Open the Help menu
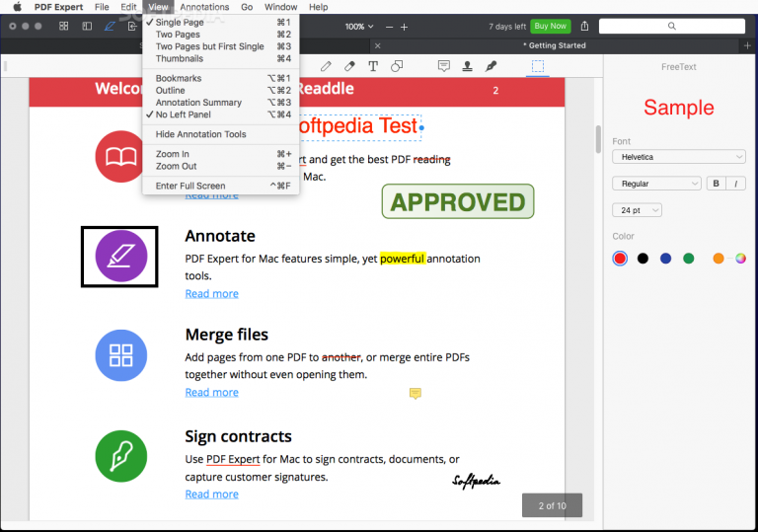Image resolution: width=758 pixels, height=532 pixels. coord(318,7)
